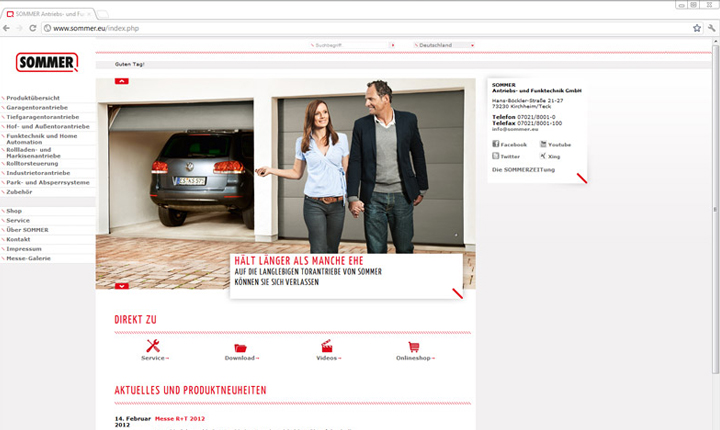Expand the Deutschland country dropdown
Viewport: 720px width, 430px height.
tap(444, 45)
